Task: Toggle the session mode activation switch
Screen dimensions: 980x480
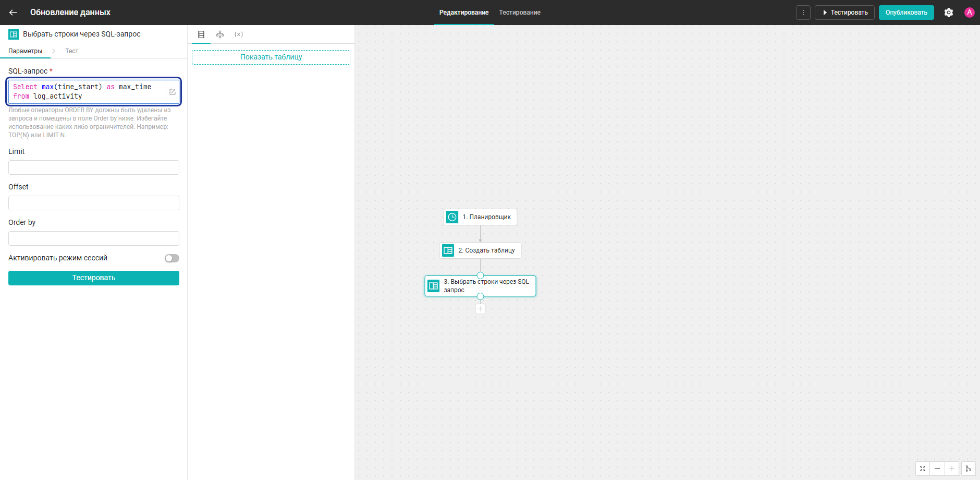Action: [172, 258]
